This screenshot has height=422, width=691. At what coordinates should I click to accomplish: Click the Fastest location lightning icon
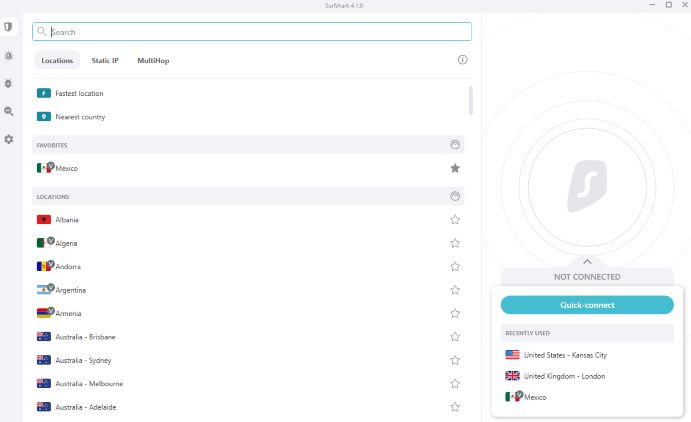pyautogui.click(x=44, y=93)
